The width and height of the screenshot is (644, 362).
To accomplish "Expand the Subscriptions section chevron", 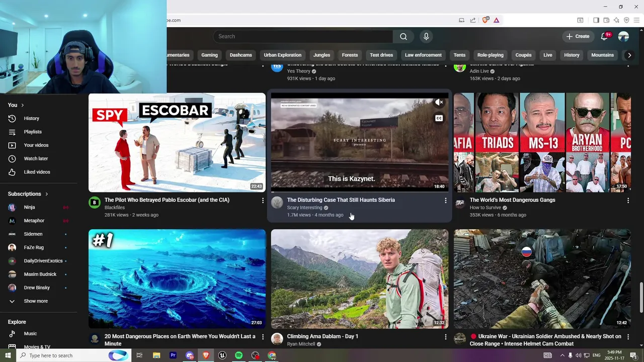I will click(46, 194).
